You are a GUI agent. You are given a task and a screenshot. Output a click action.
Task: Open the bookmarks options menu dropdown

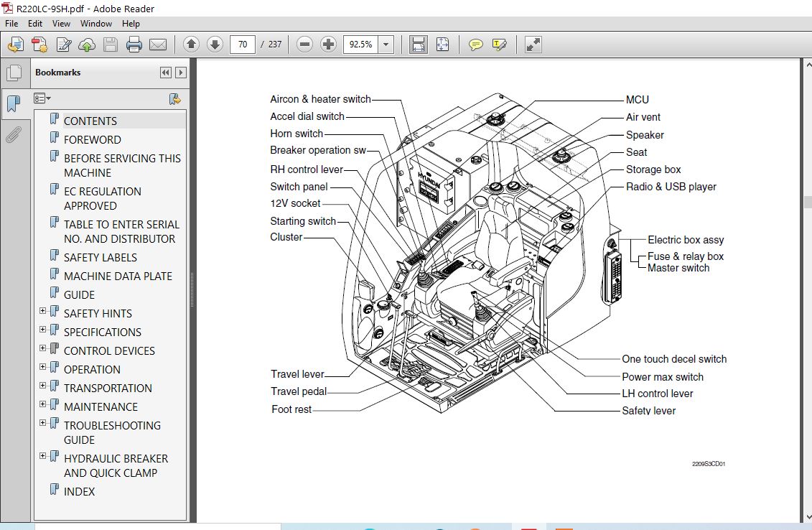pyautogui.click(x=42, y=98)
